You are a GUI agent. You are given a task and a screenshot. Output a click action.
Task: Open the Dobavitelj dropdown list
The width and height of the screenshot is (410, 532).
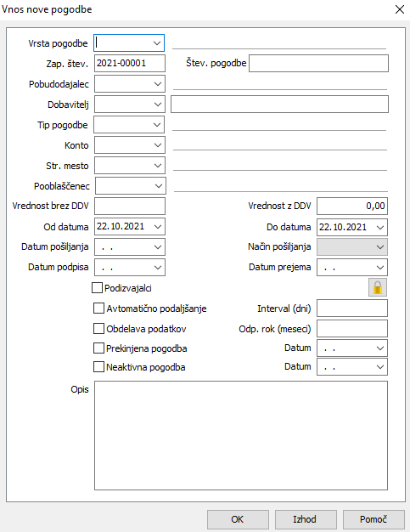pos(158,105)
